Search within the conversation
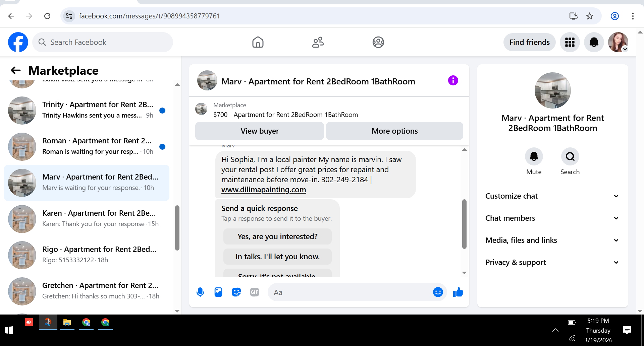The height and width of the screenshot is (346, 644). point(570,156)
